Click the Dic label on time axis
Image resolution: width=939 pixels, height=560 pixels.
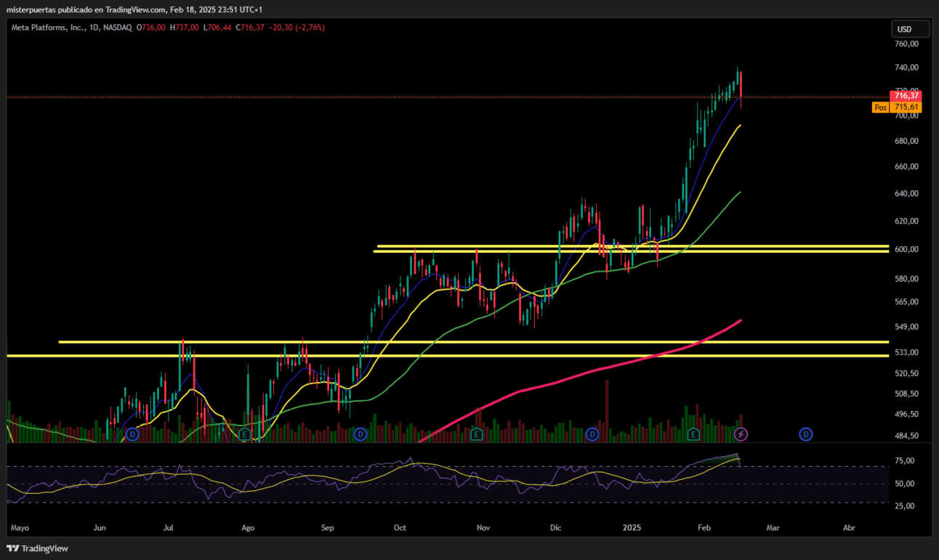tap(556, 527)
